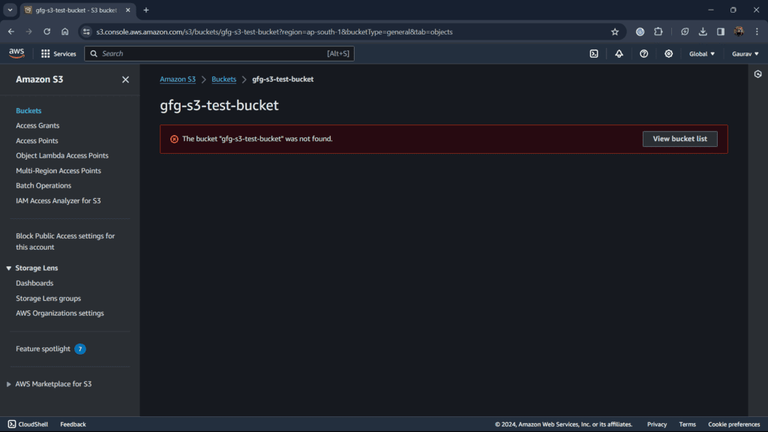Click the AWS search input field
Image resolution: width=768 pixels, height=432 pixels.
click(x=219, y=54)
